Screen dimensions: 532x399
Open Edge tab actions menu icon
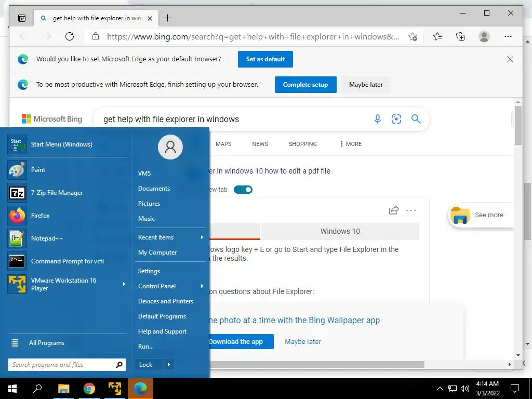(x=22, y=18)
